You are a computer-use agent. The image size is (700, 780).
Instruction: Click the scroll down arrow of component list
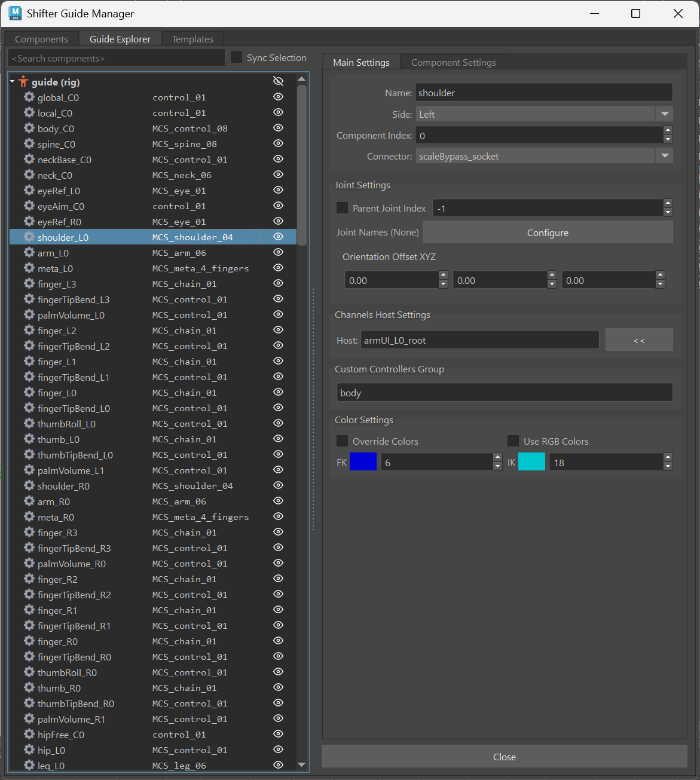click(x=301, y=764)
